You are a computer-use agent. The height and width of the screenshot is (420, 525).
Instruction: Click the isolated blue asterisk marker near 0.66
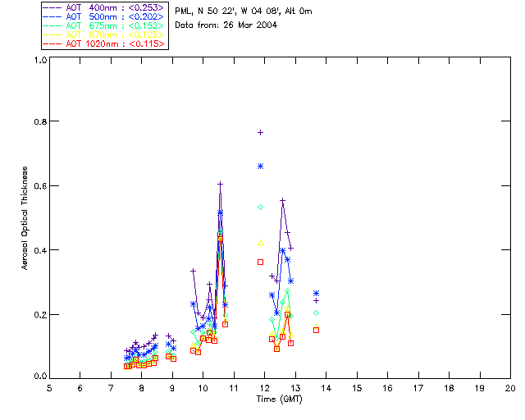coord(261,167)
